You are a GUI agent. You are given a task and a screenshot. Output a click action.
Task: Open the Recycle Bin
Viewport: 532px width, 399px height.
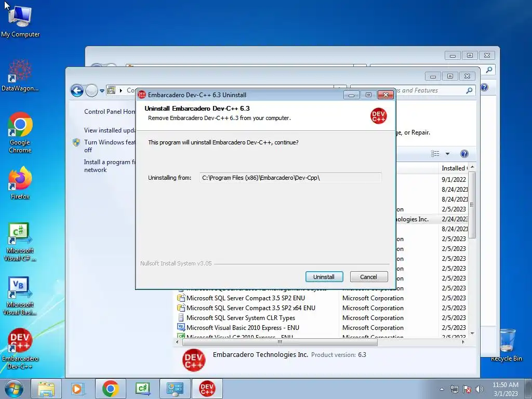click(507, 345)
